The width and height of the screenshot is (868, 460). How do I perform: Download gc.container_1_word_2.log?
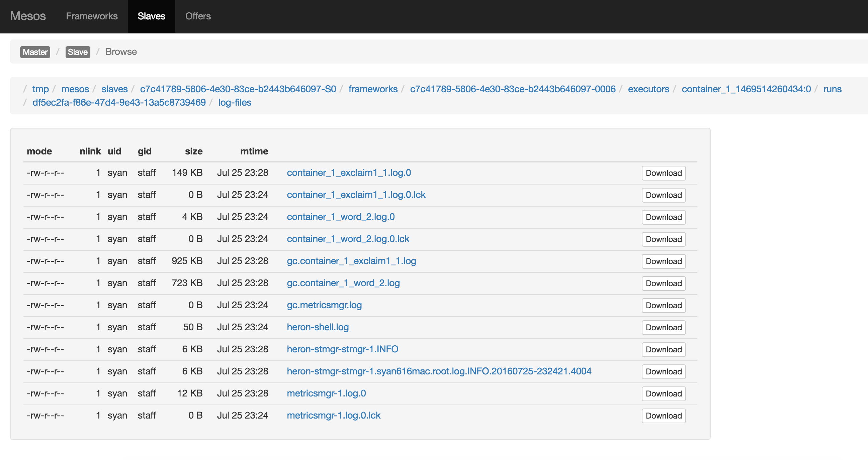click(663, 283)
